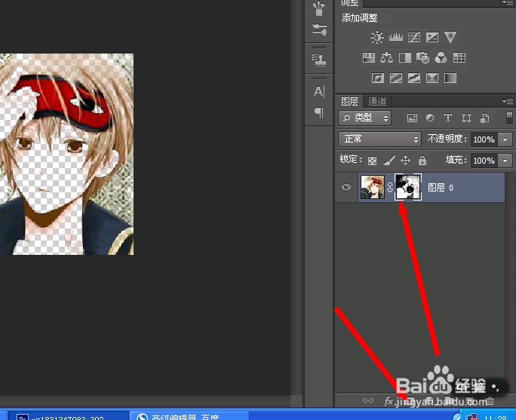Add a Hue/Saturation adjustment layer
This screenshot has height=420, width=516.
(x=369, y=58)
